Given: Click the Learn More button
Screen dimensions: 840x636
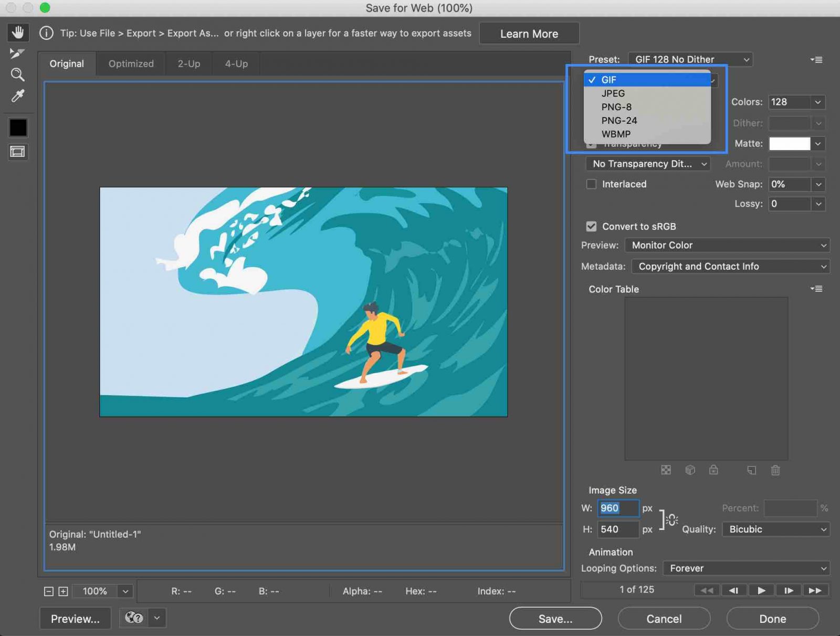Looking at the screenshot, I should 529,33.
